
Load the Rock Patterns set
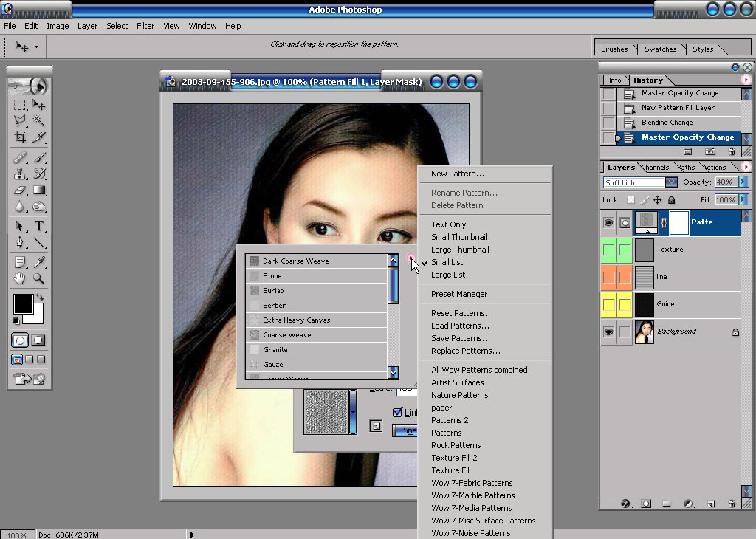pyautogui.click(x=456, y=445)
